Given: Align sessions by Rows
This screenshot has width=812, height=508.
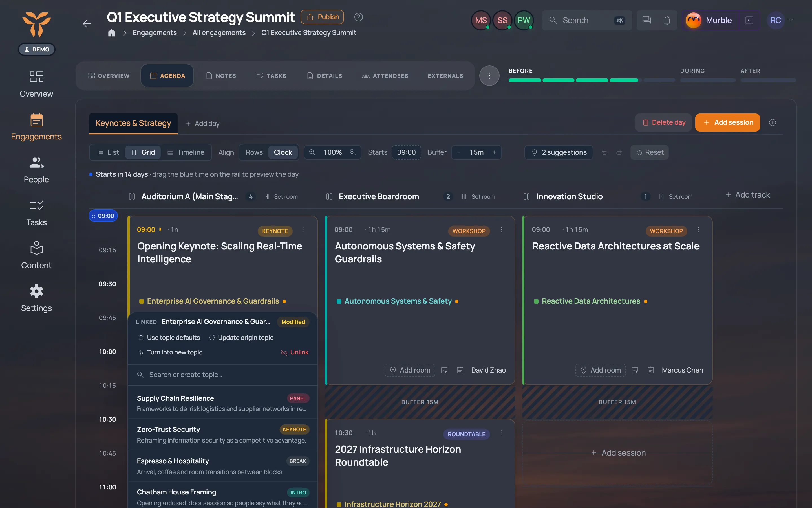Looking at the screenshot, I should coord(254,152).
